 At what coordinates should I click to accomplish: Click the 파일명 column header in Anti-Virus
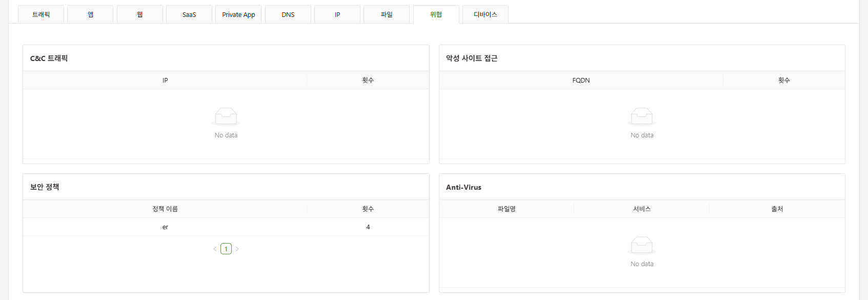[507, 209]
